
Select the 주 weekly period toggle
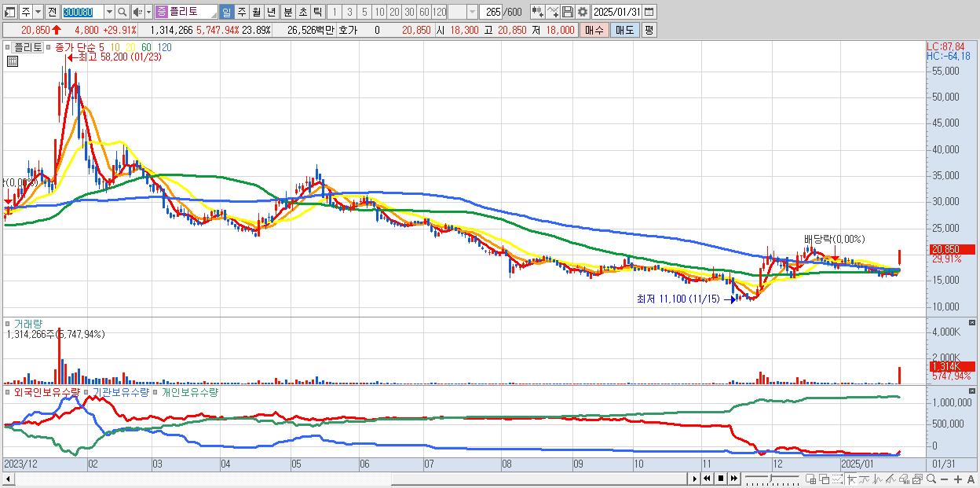point(241,13)
